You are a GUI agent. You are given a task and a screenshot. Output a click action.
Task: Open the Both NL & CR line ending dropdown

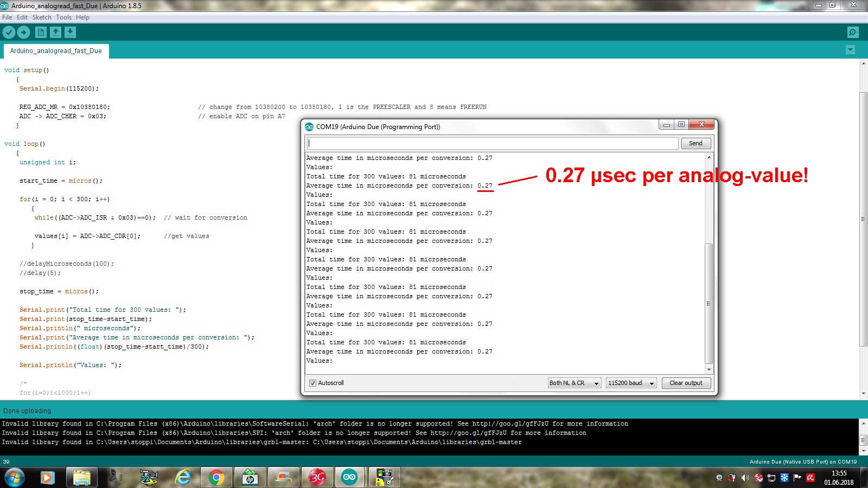pyautogui.click(x=575, y=383)
